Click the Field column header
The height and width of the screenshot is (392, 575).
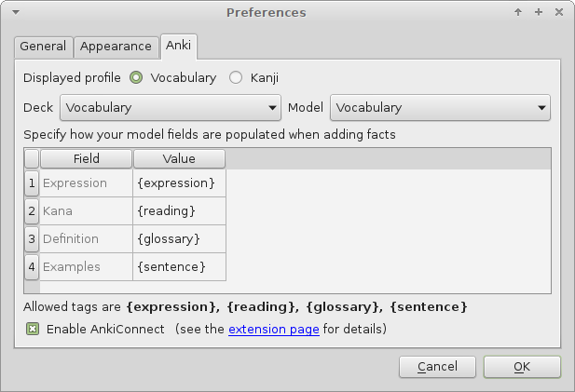click(x=86, y=159)
